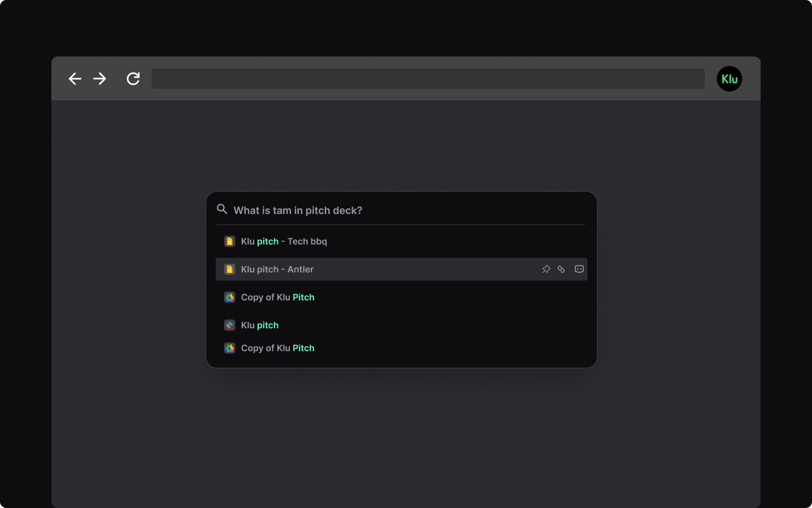Open the bottom-most 'Copy of Klu Pitch' result
Viewport: 812px width, 508px height.
click(x=278, y=348)
